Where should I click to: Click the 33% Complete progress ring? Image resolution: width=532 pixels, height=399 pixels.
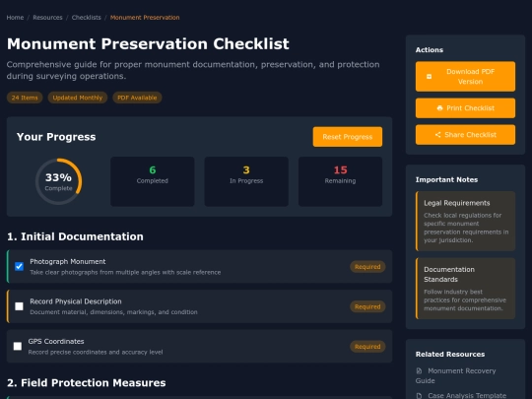59,181
